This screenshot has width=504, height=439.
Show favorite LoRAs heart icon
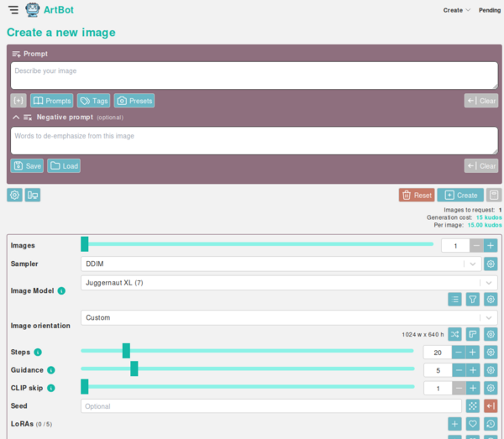pyautogui.click(x=473, y=424)
